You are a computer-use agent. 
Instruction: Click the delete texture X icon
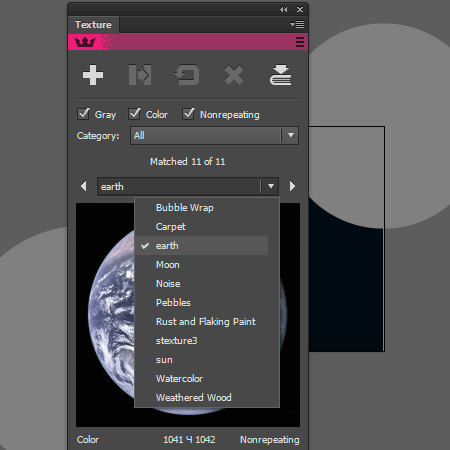click(x=234, y=75)
